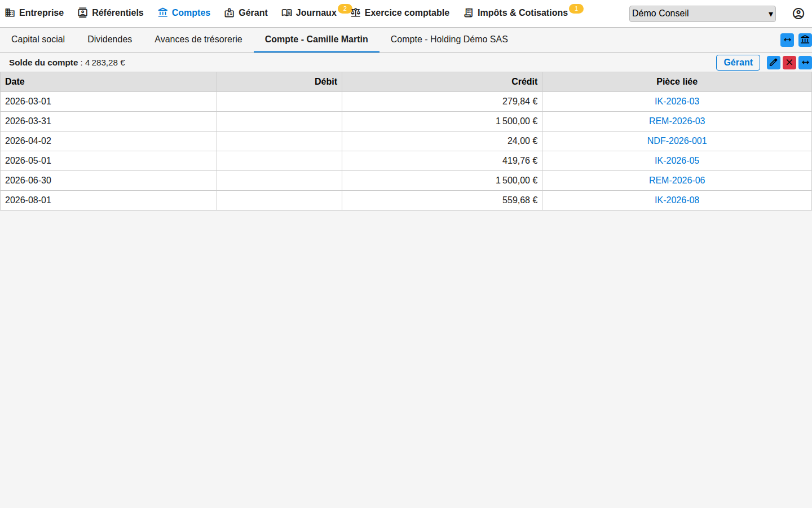Switch to the Capital social tab
This screenshot has width=812, height=508.
[38, 40]
